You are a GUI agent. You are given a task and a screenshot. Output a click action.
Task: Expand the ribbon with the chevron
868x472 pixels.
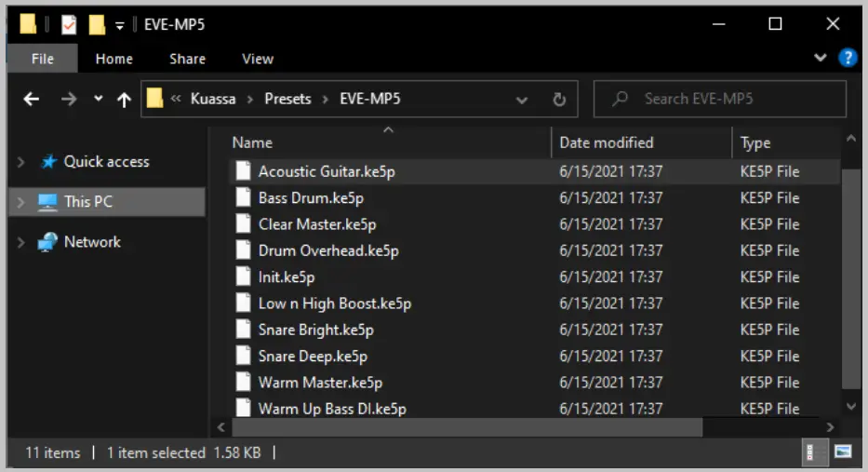(x=821, y=58)
